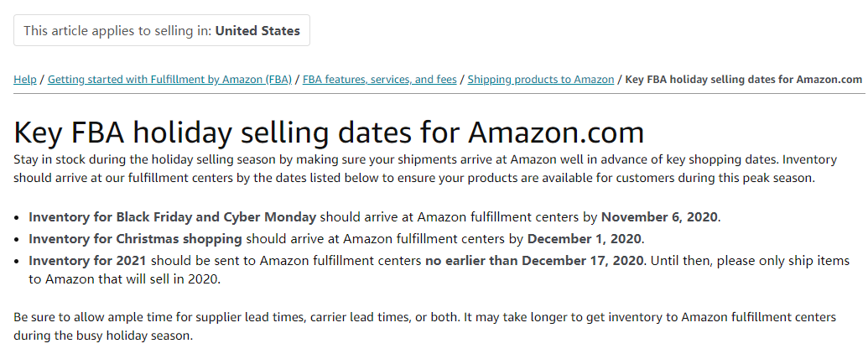The width and height of the screenshot is (868, 359).
Task: Click the bold United States text
Action: point(257,30)
